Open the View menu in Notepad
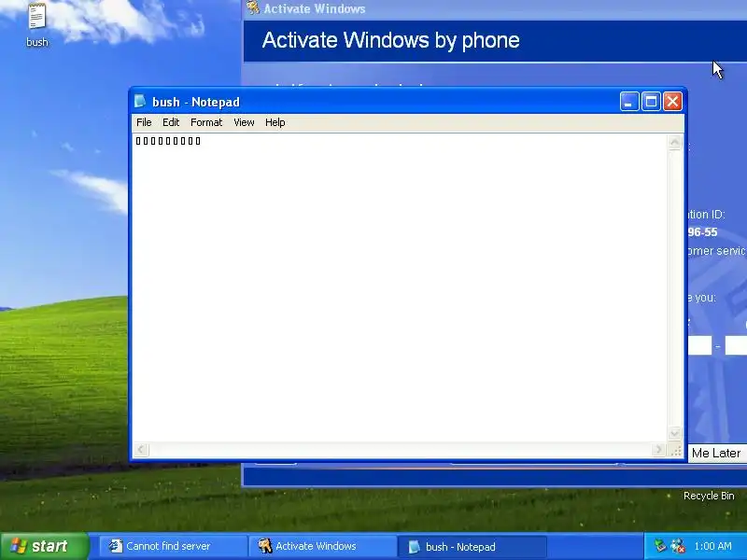The image size is (747, 560). [x=244, y=122]
